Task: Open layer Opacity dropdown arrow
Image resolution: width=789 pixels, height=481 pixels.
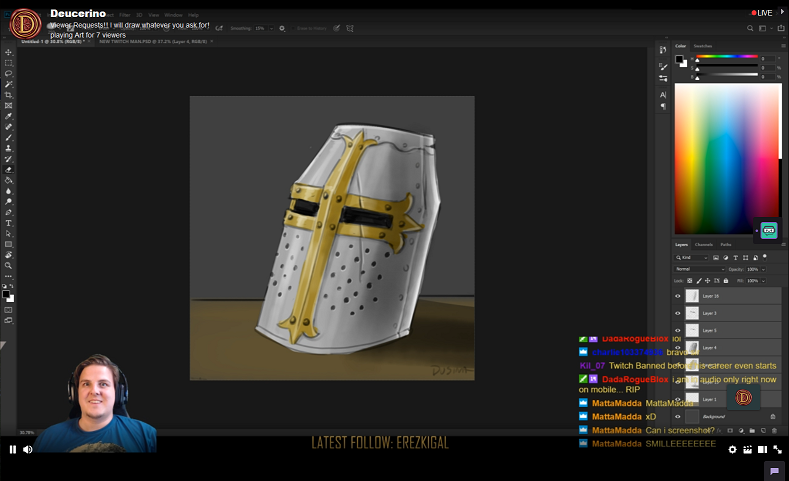Action: [x=763, y=269]
